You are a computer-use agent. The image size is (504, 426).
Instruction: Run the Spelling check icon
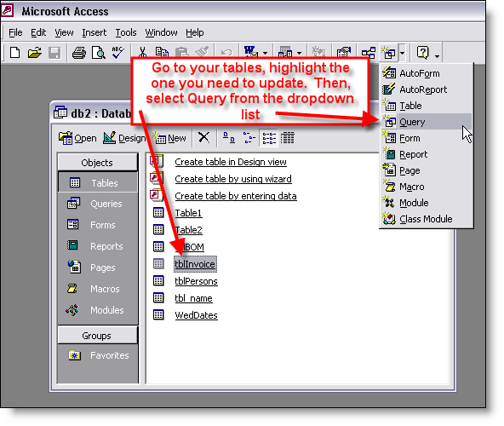point(118,53)
